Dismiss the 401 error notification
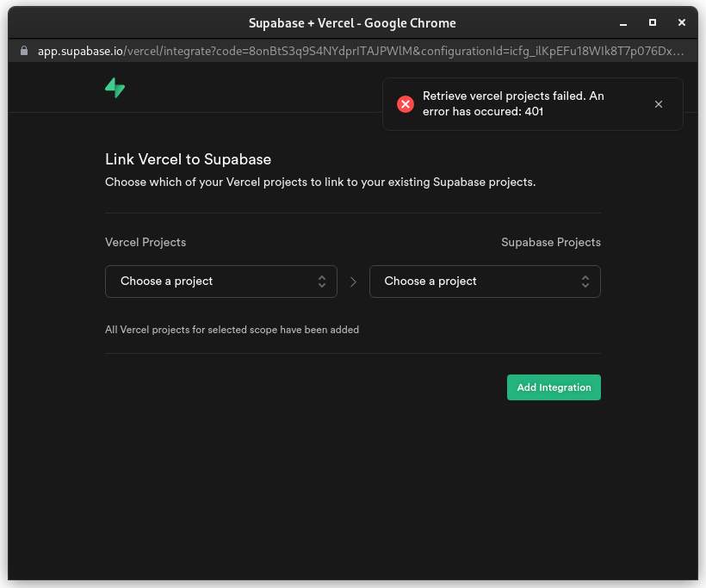 [x=659, y=103]
